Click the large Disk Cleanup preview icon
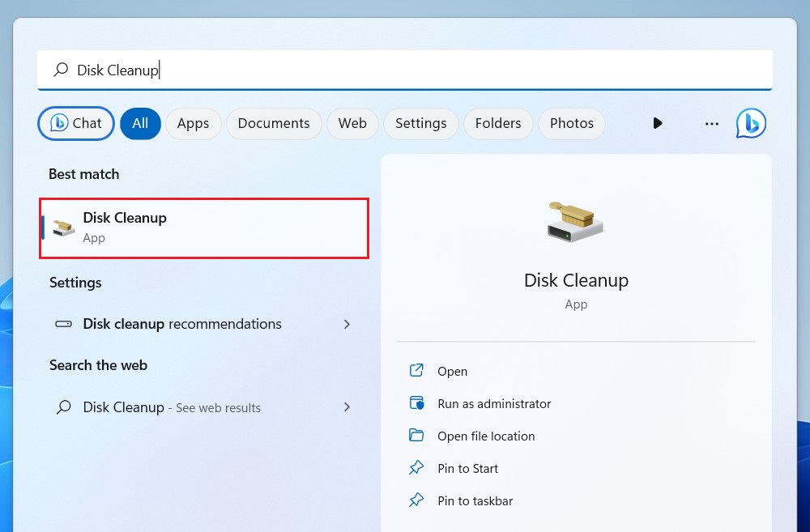 tap(575, 222)
